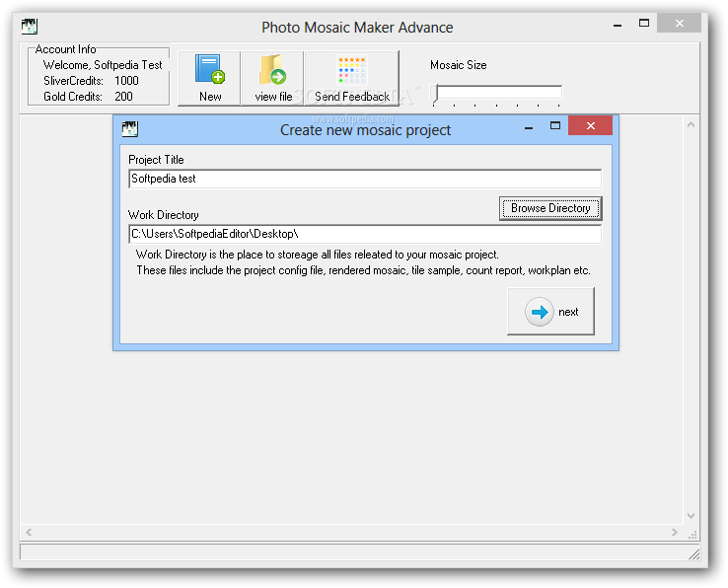Image resolution: width=728 pixels, height=588 pixels.
Task: Open the view file toolbar icon
Action: pos(273,78)
